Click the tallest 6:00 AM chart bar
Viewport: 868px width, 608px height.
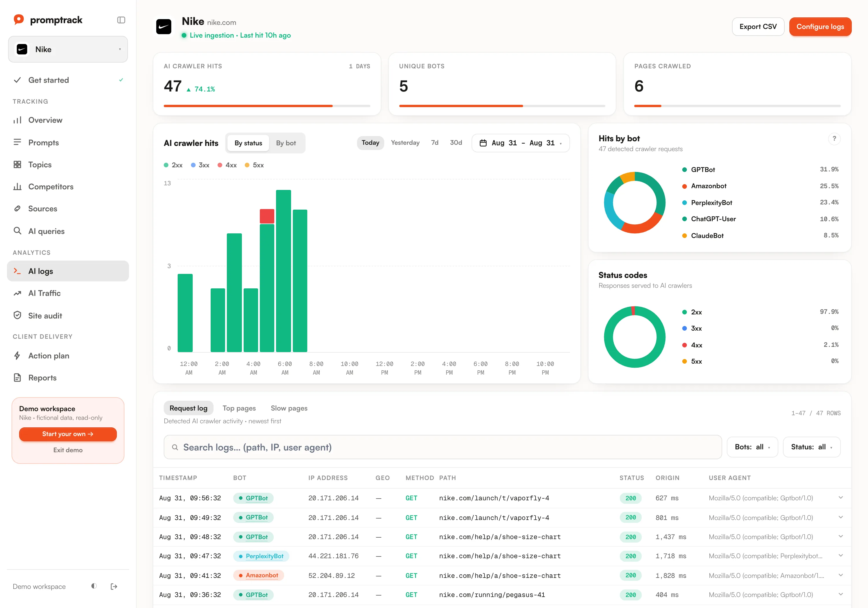tap(283, 271)
